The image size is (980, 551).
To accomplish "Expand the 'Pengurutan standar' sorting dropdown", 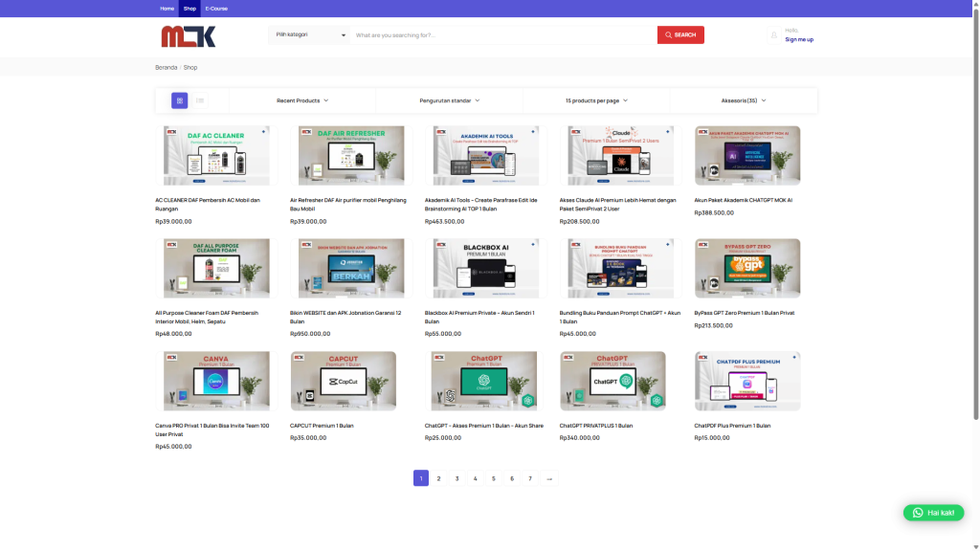I will pos(450,100).
